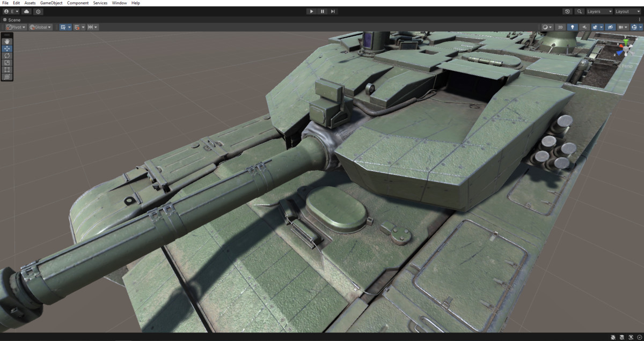The width and height of the screenshot is (644, 341).
Task: Open the undo history panel
Action: tap(567, 11)
